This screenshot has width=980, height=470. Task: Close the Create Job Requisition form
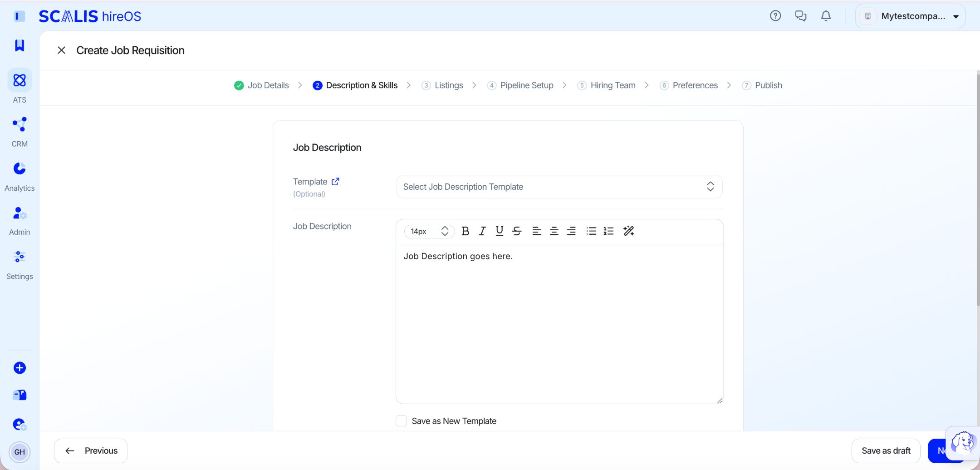coord(62,50)
